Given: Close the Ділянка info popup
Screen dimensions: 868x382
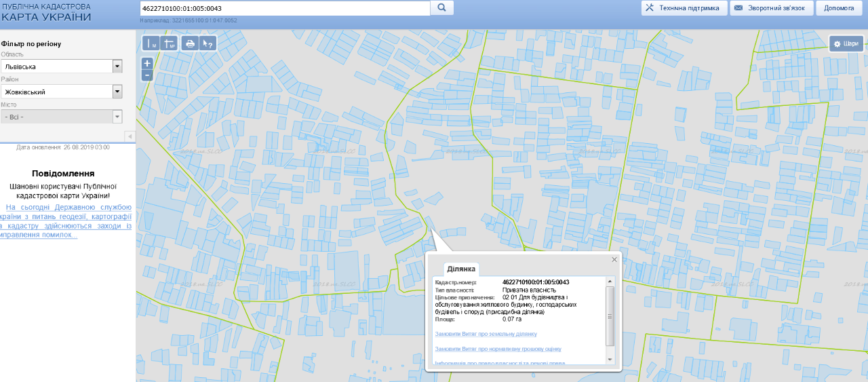Looking at the screenshot, I should point(614,259).
